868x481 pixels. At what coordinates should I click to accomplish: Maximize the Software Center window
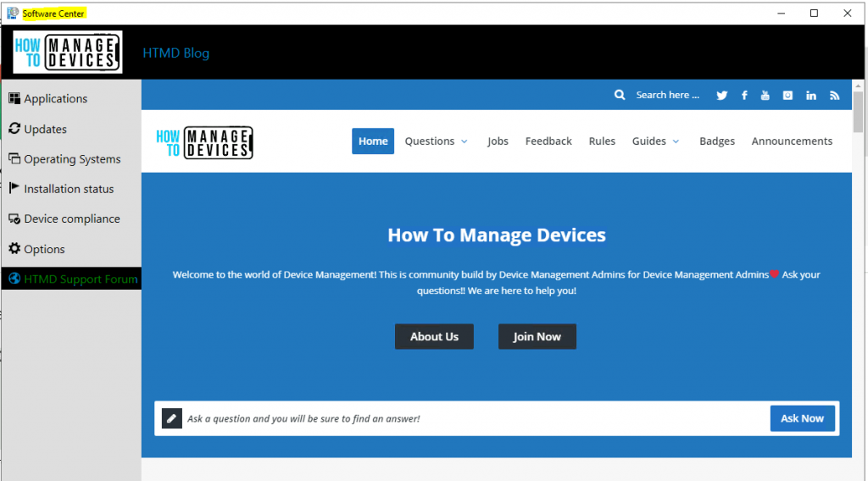[x=814, y=14]
